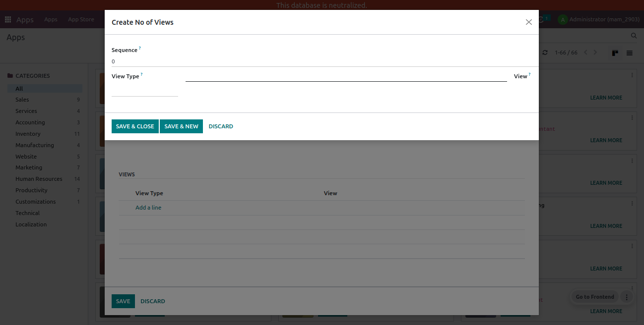Screen dimensions: 644x325
Task: Select the Productivity category
Action: click(45, 190)
